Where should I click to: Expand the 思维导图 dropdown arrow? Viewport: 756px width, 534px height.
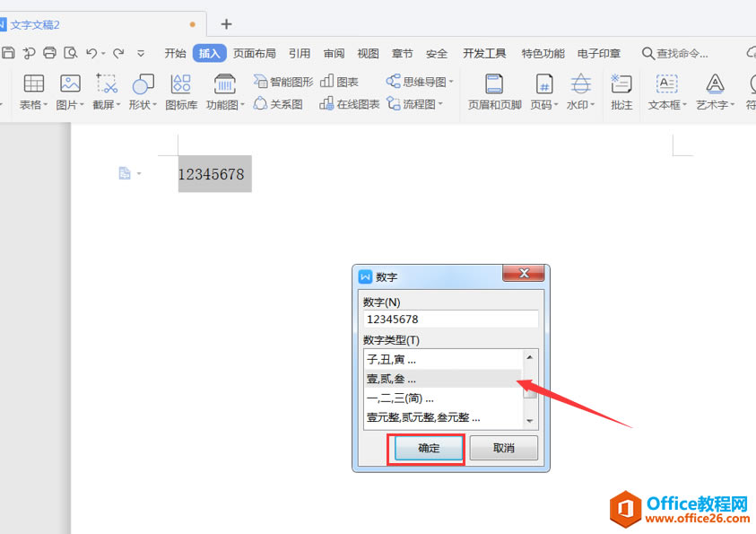click(451, 82)
